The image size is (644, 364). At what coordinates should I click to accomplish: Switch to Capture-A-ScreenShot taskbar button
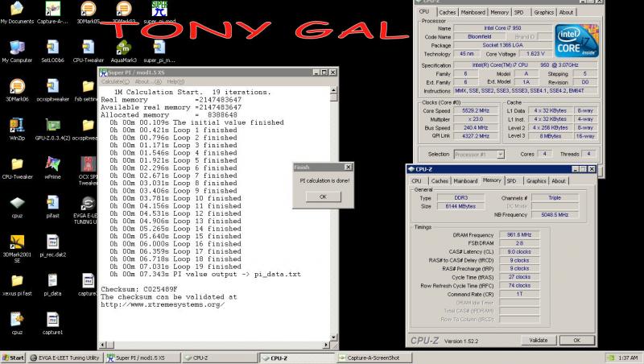click(374, 358)
